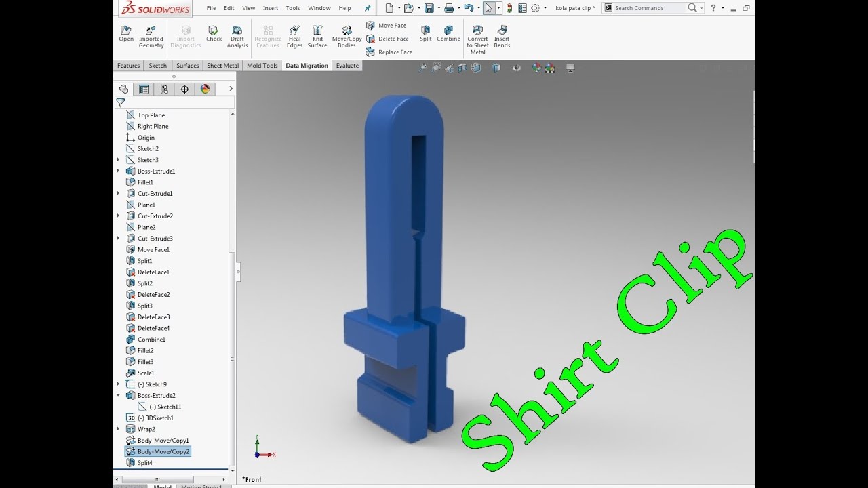Select the (-) 3DSketch1 item
Viewport: 868px width, 488px height.
(150, 418)
